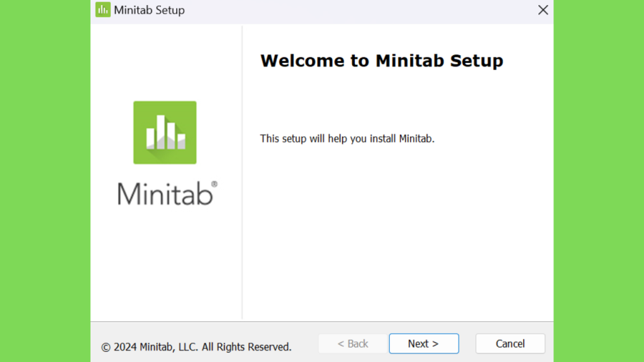Click the disabled < Back button

pyautogui.click(x=352, y=344)
